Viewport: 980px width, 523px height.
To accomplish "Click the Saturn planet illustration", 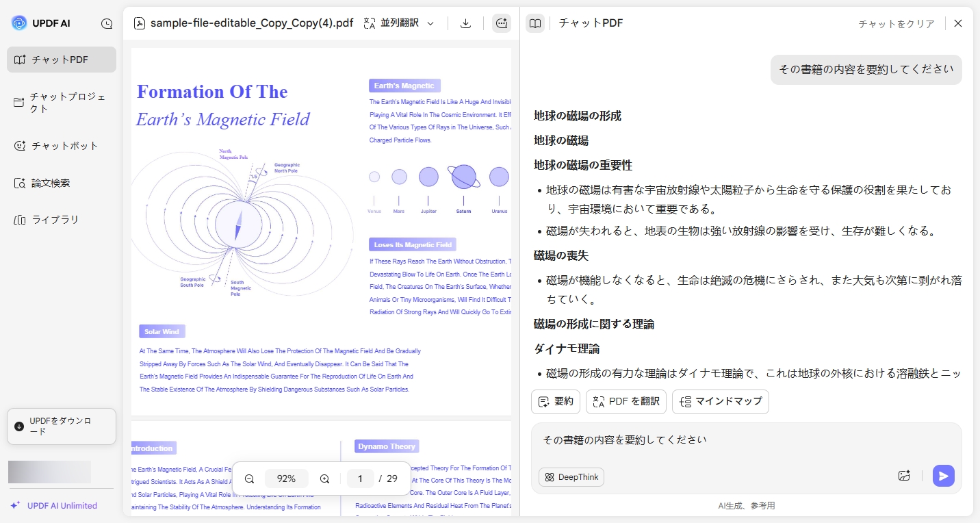I will [464, 177].
